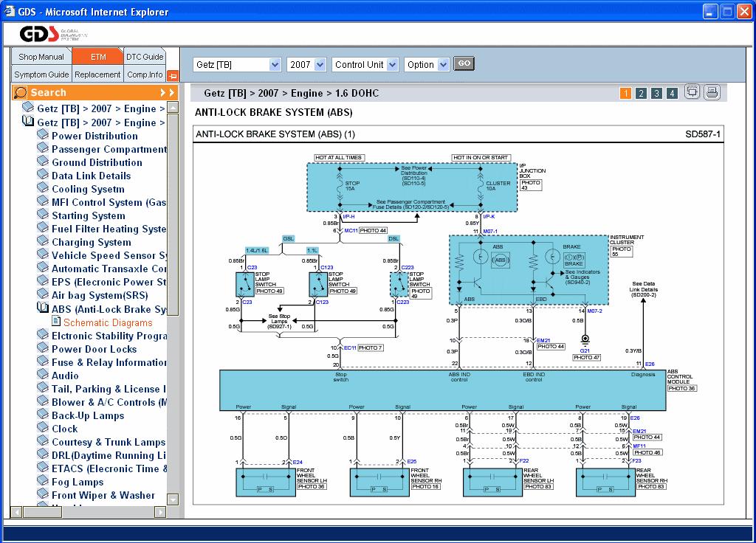Image resolution: width=756 pixels, height=543 pixels.
Task: Click the book icon beside Front Wiper & Washer
Action: pyautogui.click(x=43, y=494)
